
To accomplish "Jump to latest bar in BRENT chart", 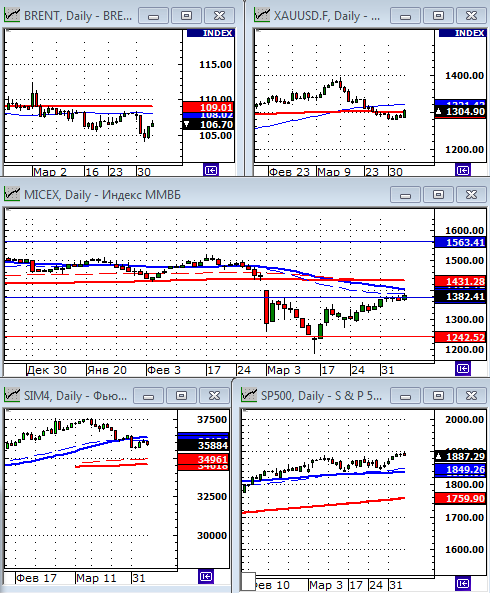I will click(211, 170).
